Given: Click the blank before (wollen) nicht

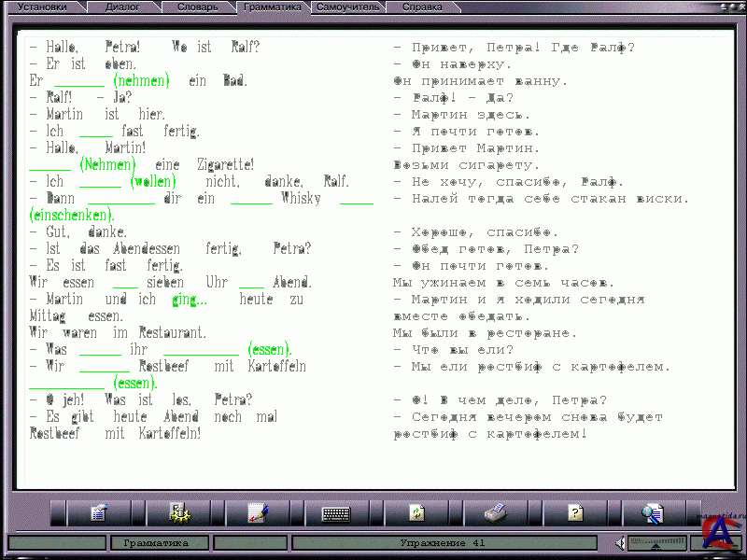Looking at the screenshot, I should point(100,183).
